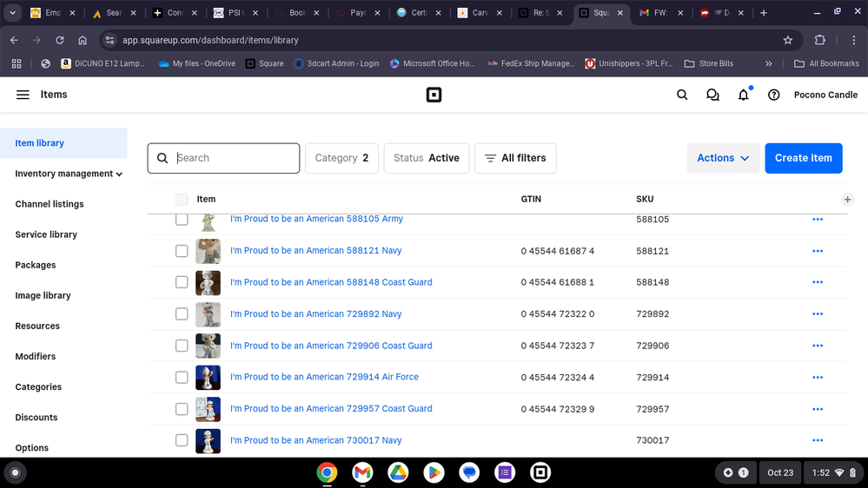Click the Create item button
Viewport: 868px width, 488px height.
[x=803, y=158]
